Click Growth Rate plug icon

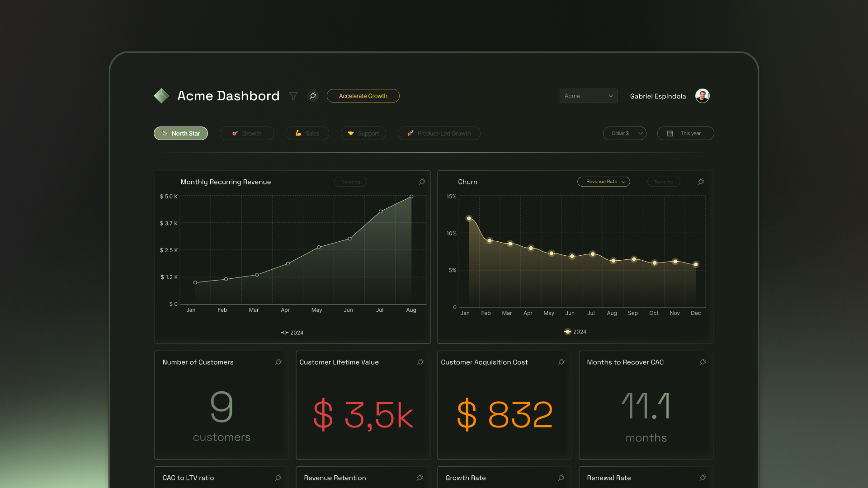point(561,478)
